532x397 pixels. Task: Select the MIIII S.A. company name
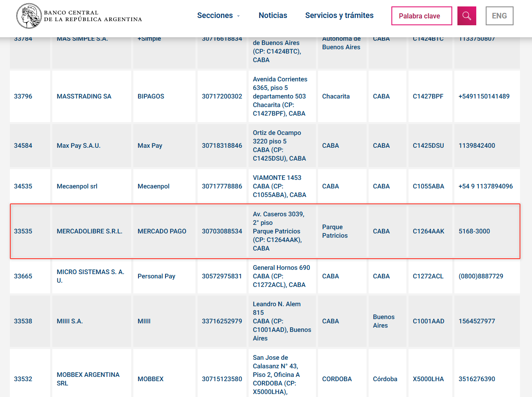pos(70,321)
